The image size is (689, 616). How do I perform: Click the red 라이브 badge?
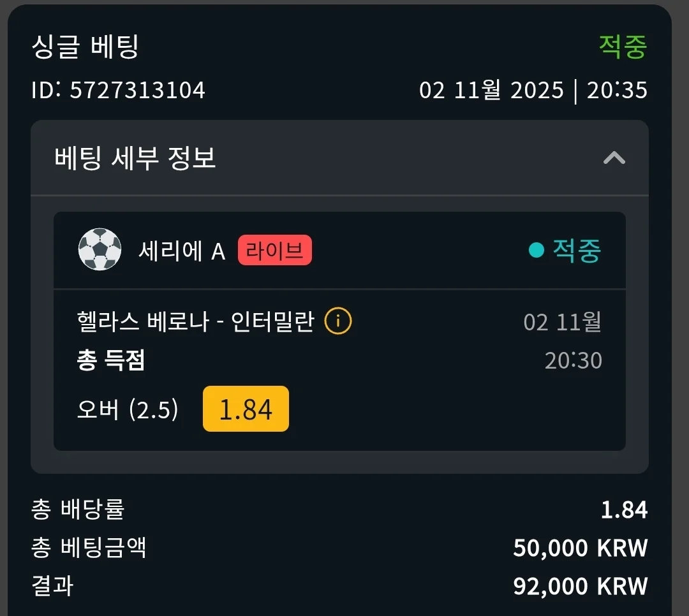(274, 250)
